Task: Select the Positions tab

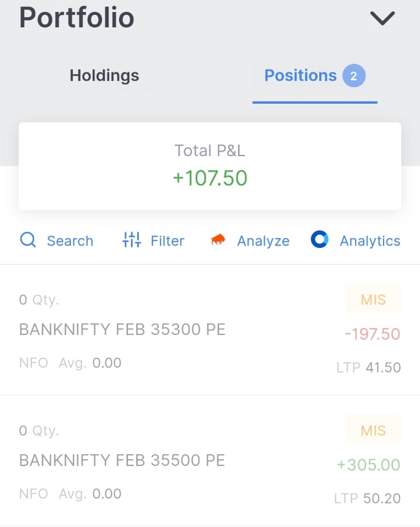Action: pos(300,76)
